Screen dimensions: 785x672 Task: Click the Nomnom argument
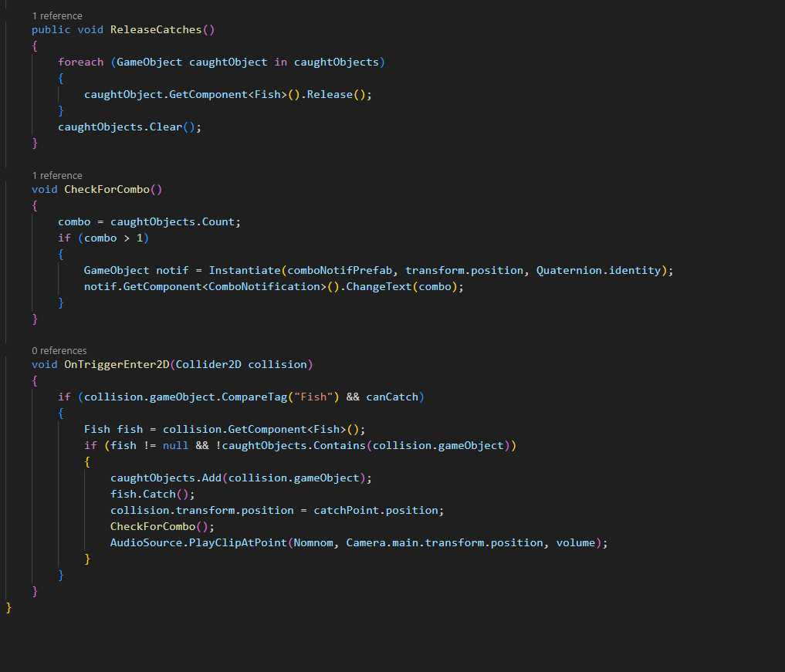313,543
